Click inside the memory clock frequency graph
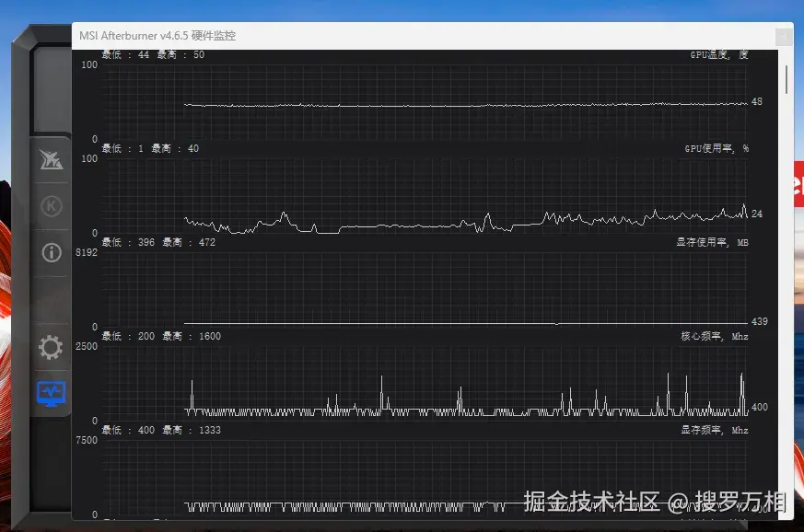Screen dimensions: 804x532 [425, 477]
